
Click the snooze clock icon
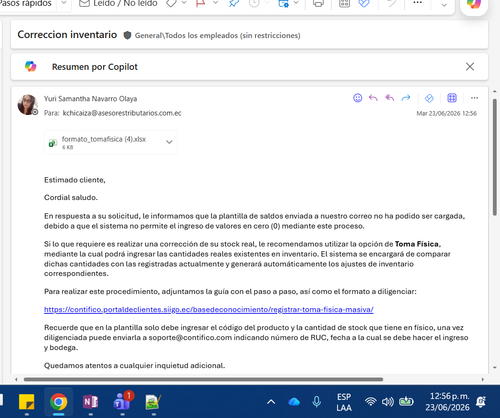click(254, 3)
